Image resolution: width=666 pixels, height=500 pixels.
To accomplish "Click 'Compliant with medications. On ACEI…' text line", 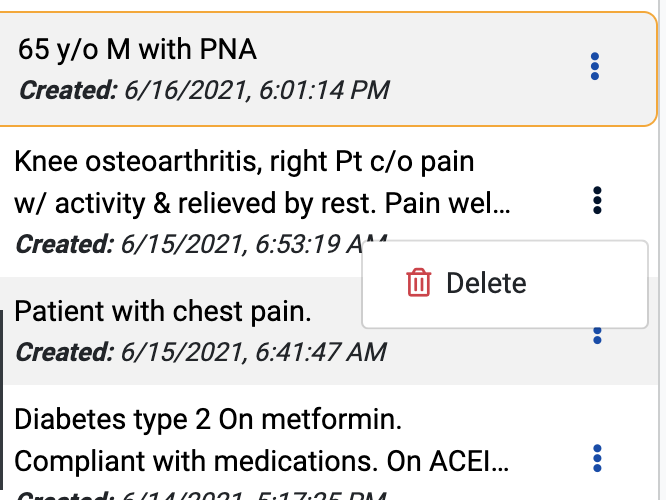I will 261,461.
